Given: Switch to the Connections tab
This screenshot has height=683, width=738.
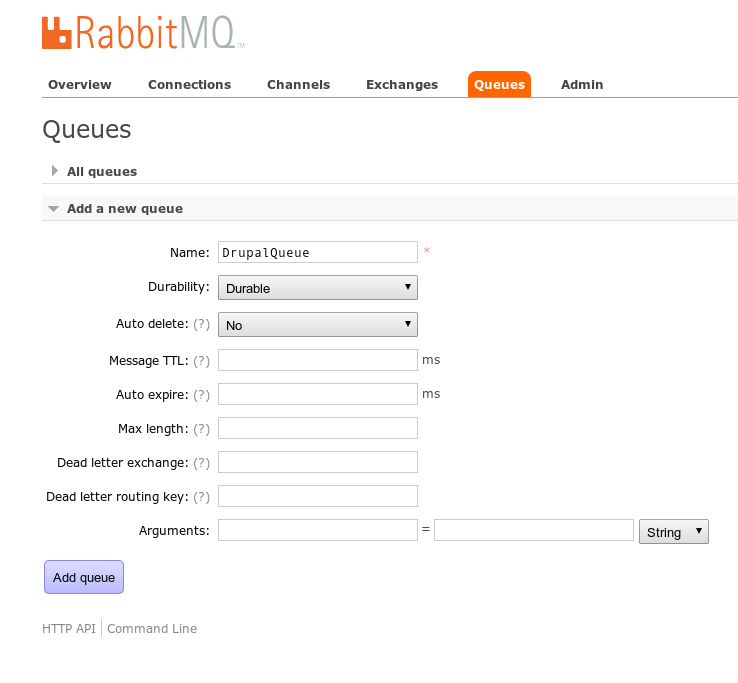Looking at the screenshot, I should point(190,85).
